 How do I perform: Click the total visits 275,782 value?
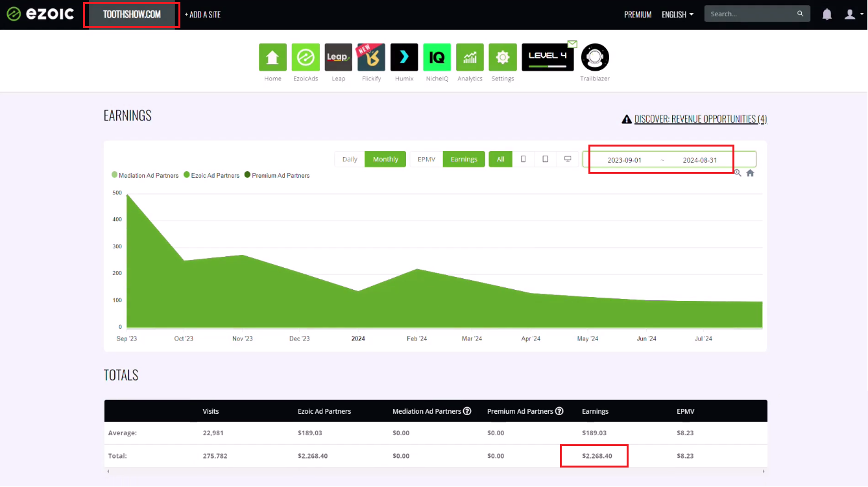(x=215, y=456)
